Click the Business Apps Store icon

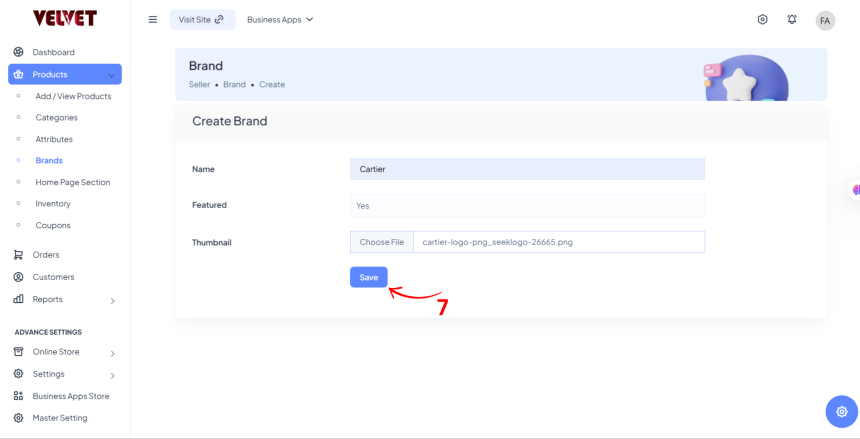[x=18, y=396]
